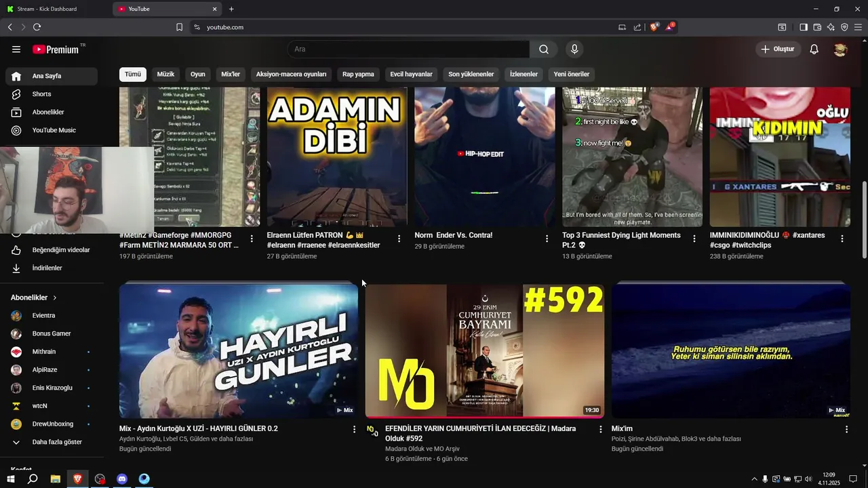Toggle the browser sidebar panel
Image resolution: width=868 pixels, height=488 pixels.
tap(803, 27)
